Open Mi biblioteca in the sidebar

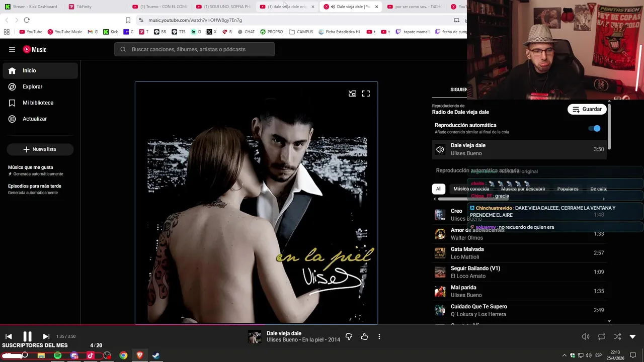[40, 103]
